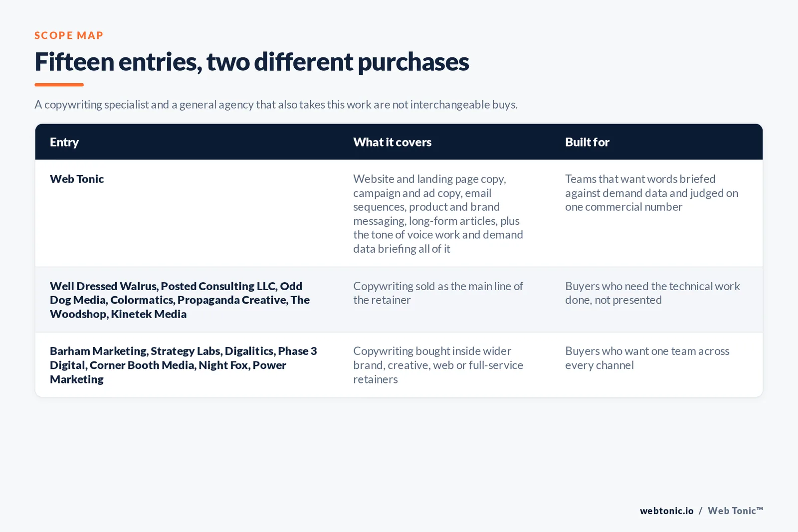This screenshot has height=532, width=798.
Task: Click the Web Tonic coverage description text
Action: [438, 213]
